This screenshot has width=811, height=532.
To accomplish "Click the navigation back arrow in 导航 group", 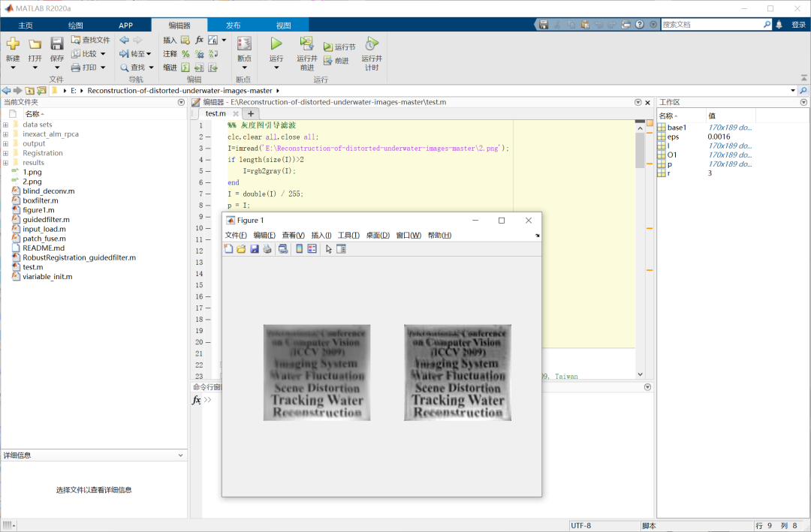I will 124,40.
